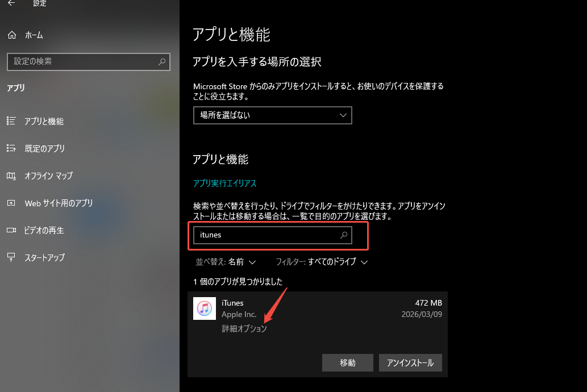Click the Web サイト用のアプリ icon
Image resolution: width=587 pixels, height=392 pixels.
click(11, 203)
